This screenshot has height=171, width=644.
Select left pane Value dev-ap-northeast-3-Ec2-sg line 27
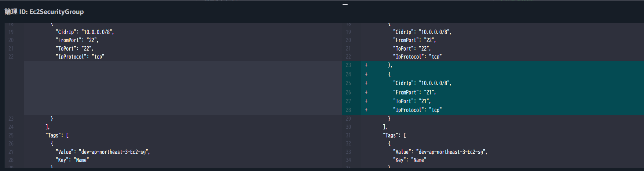(x=103, y=152)
